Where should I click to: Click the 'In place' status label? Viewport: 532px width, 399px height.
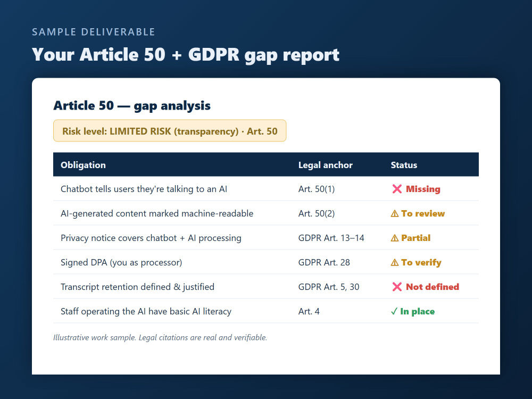[x=417, y=311]
